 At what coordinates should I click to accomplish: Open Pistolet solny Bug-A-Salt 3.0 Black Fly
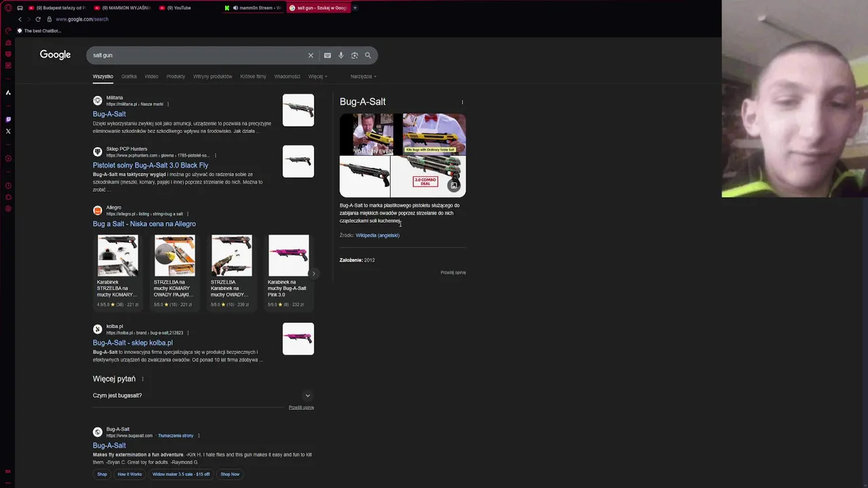tap(151, 165)
